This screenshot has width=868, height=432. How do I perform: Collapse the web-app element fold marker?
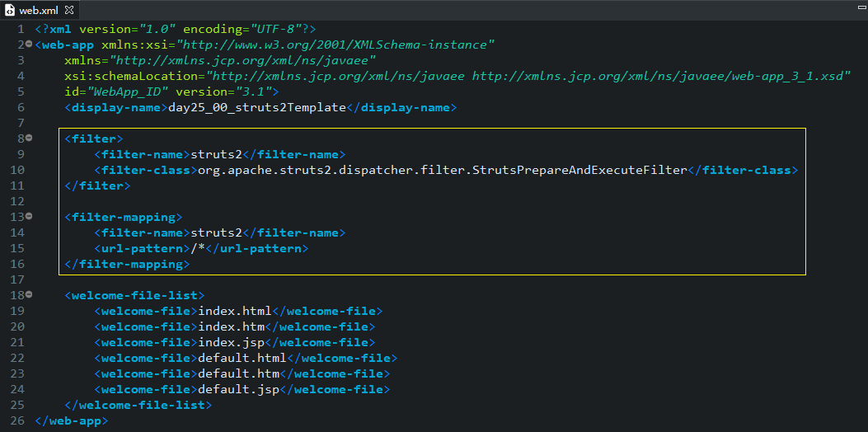29,44
